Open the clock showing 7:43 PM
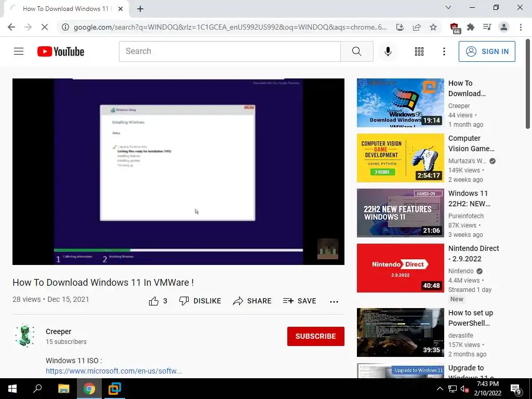The width and height of the screenshot is (532, 399). click(487, 389)
